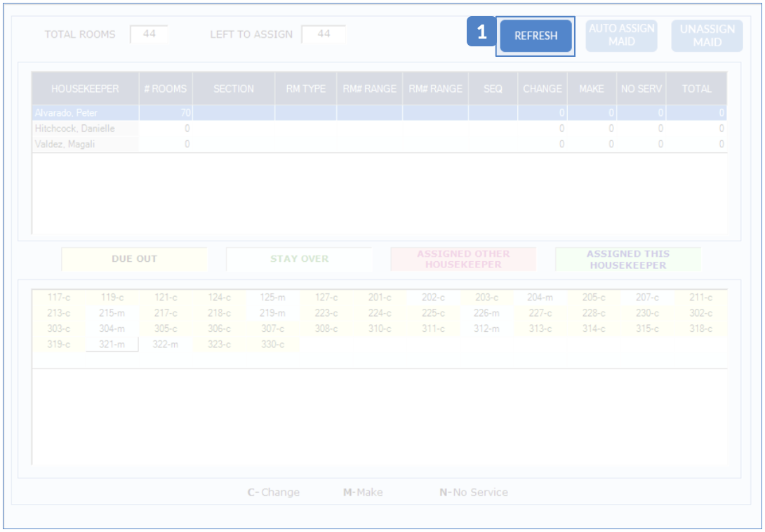765x532 pixels.
Task: Select housekeeper Alvarado, Peter row
Action: [85, 112]
